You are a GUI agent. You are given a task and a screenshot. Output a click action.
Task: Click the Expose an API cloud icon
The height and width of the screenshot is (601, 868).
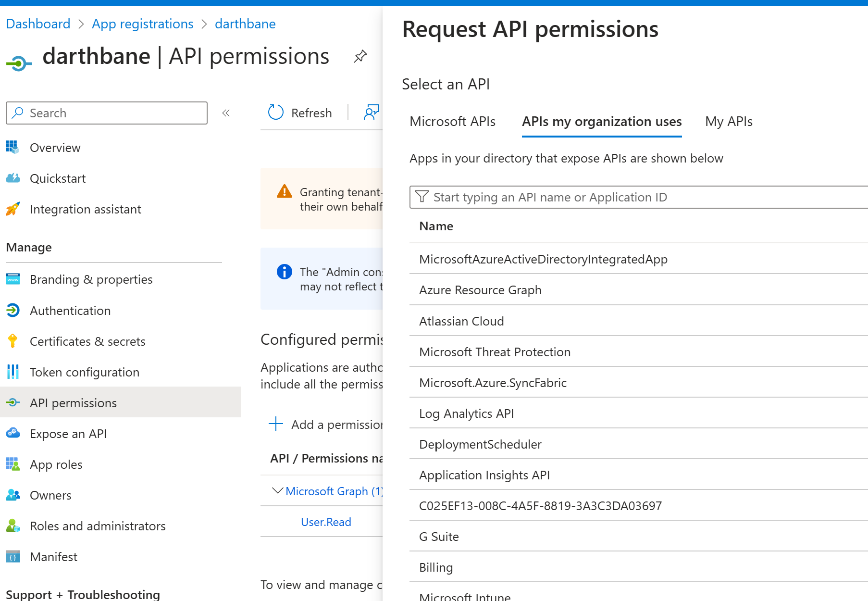(13, 433)
